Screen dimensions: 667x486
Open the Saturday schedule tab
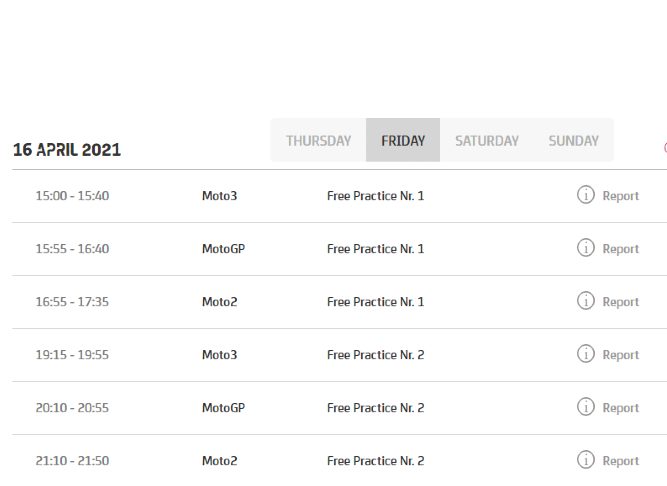point(487,141)
